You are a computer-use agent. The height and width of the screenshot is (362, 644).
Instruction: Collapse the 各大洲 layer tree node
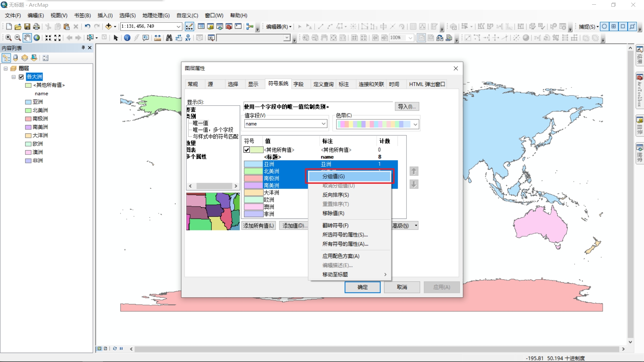click(x=14, y=77)
